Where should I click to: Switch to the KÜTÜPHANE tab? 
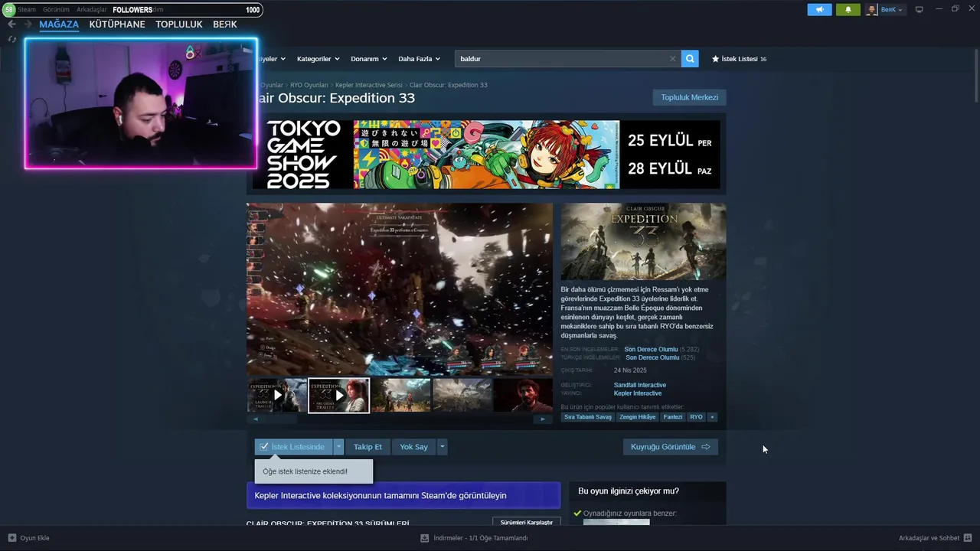pyautogui.click(x=117, y=24)
